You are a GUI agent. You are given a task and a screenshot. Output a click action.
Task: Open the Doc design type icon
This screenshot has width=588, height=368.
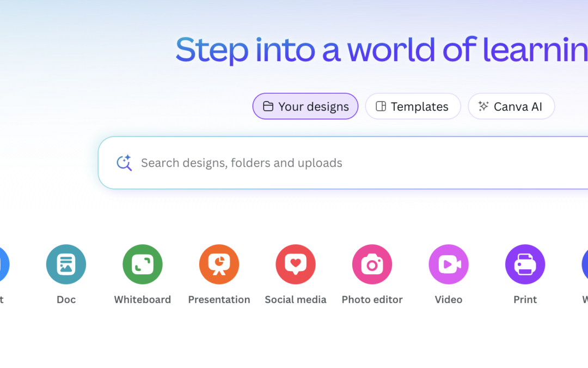66,264
